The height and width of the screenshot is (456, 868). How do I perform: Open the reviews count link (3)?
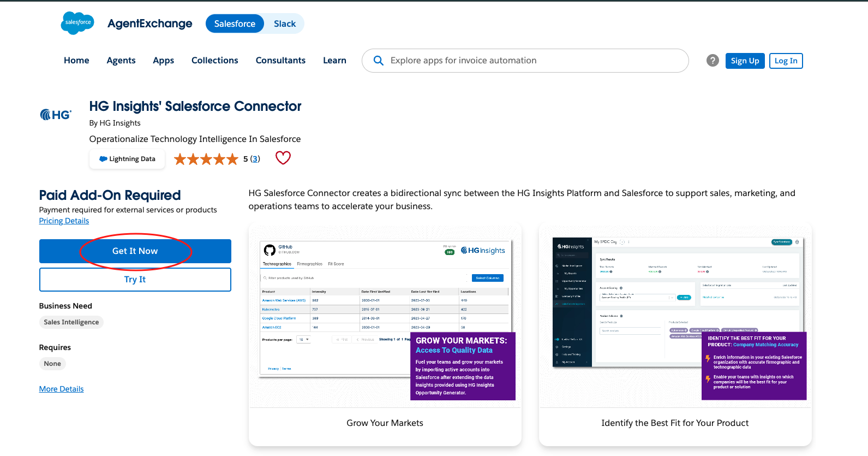[255, 159]
